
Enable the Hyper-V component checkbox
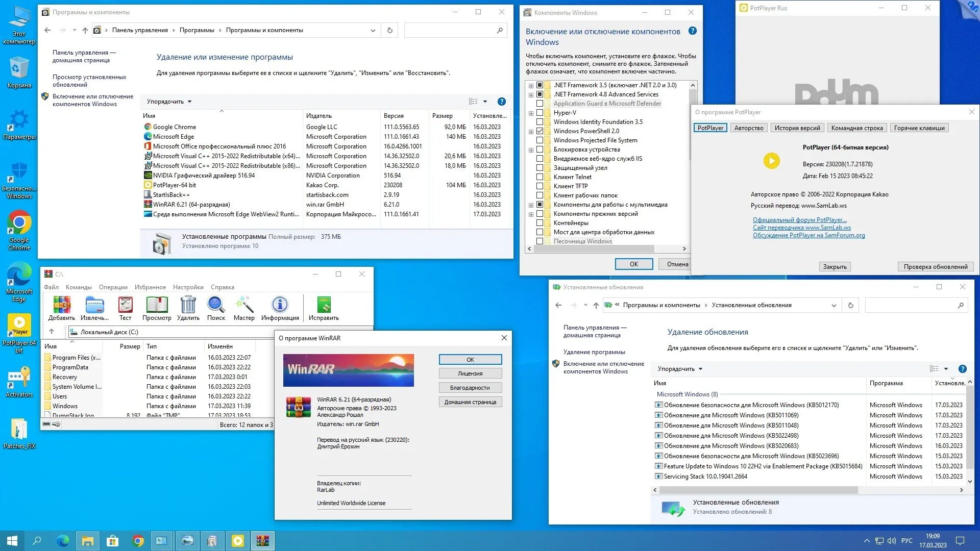(540, 113)
